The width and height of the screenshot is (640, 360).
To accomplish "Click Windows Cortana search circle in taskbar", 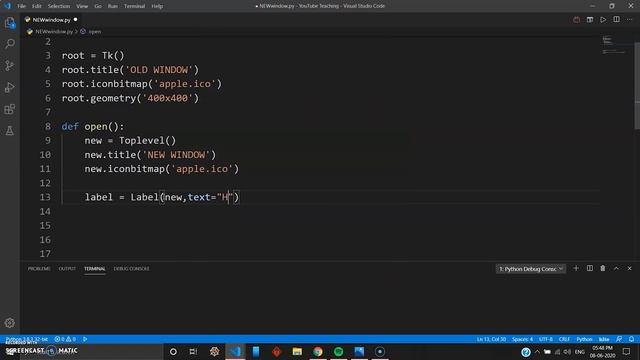I will 173,351.
